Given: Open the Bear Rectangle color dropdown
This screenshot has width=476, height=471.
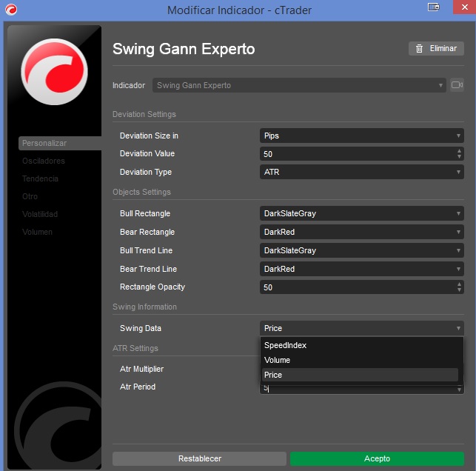Looking at the screenshot, I should click(361, 232).
